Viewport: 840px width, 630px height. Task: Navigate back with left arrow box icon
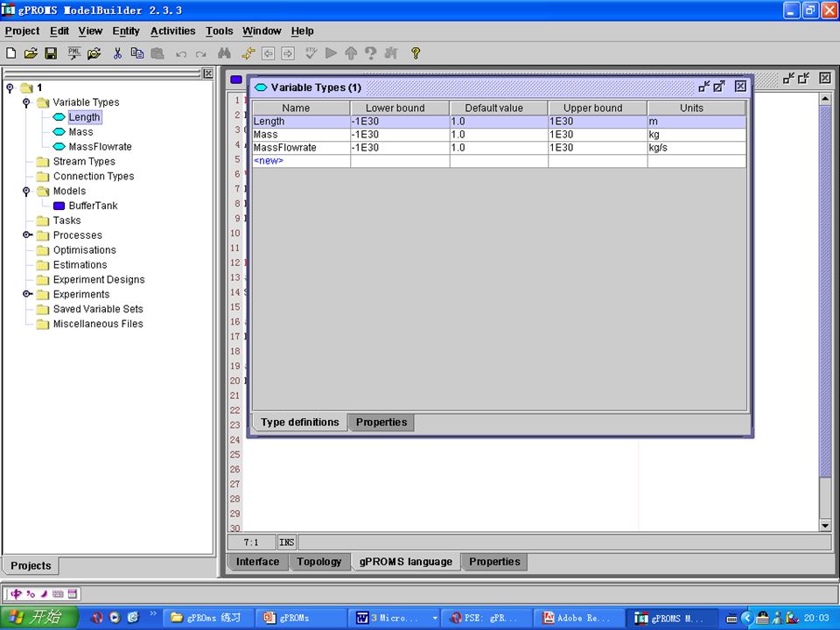click(x=269, y=53)
